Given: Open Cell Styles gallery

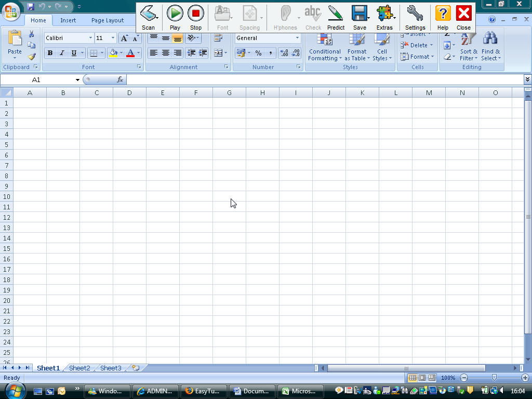Looking at the screenshot, I should coord(382,48).
